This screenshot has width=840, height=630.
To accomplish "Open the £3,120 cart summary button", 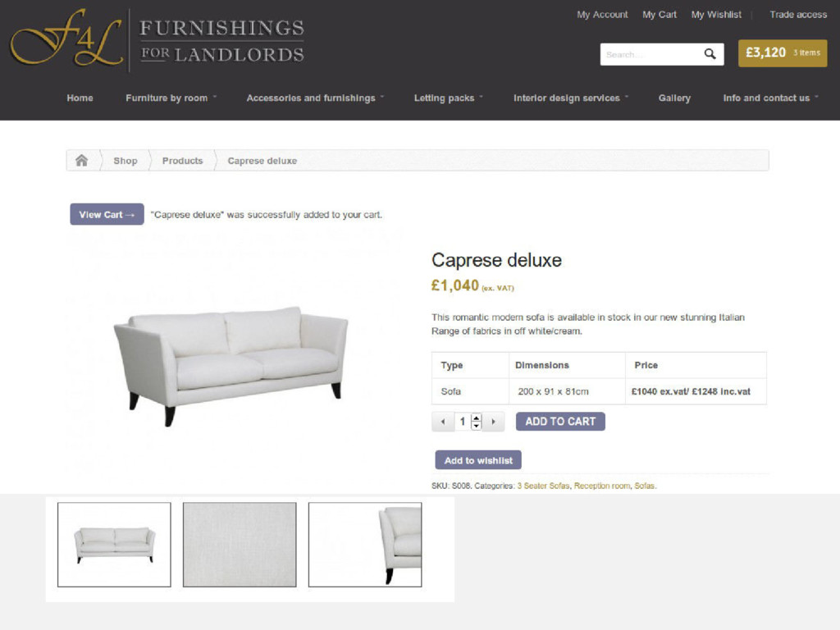I will [x=783, y=53].
